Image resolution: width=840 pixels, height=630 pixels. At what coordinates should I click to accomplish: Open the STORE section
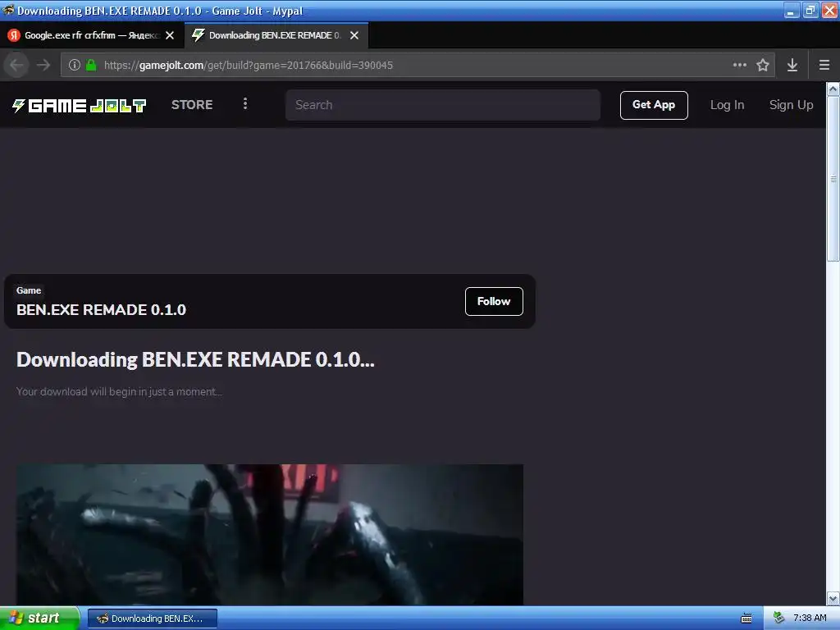[x=192, y=104]
